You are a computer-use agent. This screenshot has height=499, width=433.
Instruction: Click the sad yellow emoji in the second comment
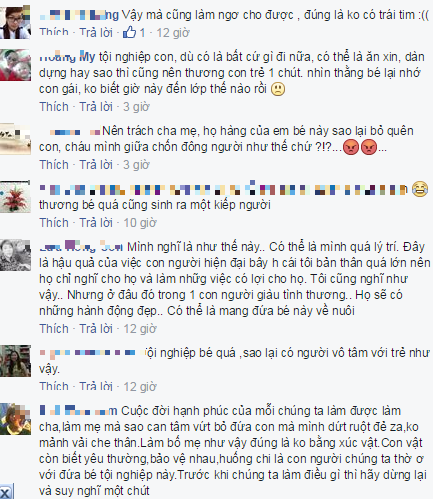pos(278,89)
